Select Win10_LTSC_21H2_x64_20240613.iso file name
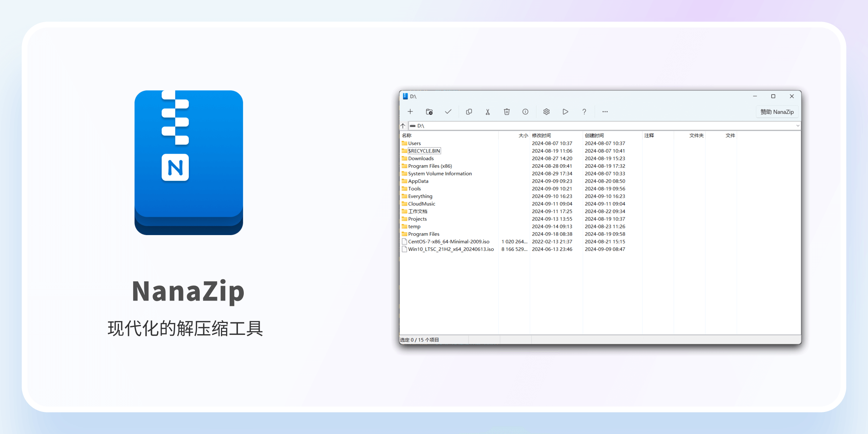This screenshot has width=868, height=434. (451, 249)
